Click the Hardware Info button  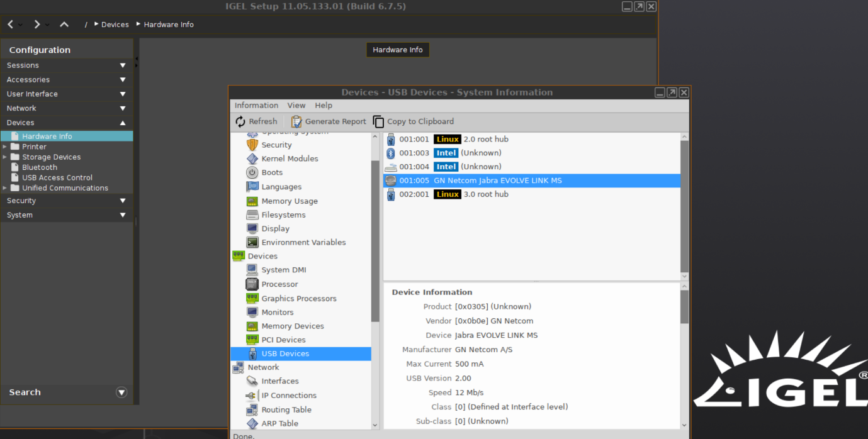tap(398, 50)
